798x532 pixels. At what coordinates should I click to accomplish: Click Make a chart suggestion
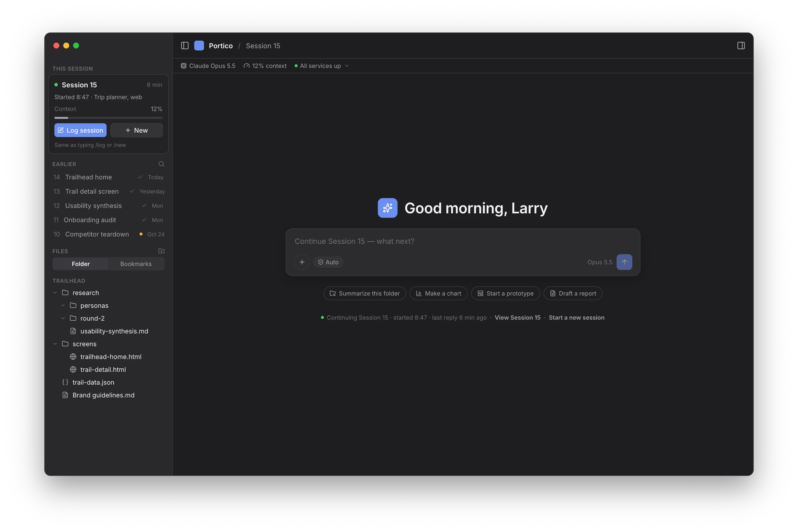point(438,294)
